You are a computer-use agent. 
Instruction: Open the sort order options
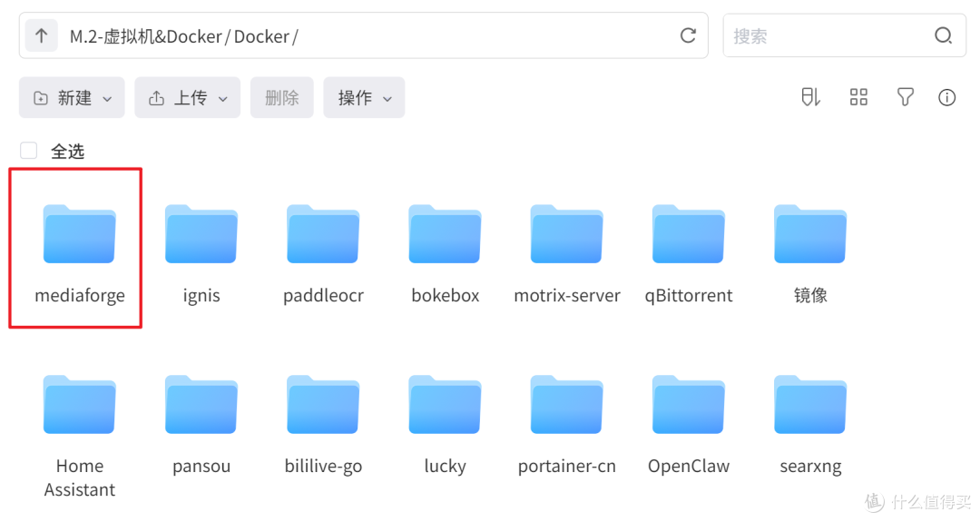coord(810,97)
